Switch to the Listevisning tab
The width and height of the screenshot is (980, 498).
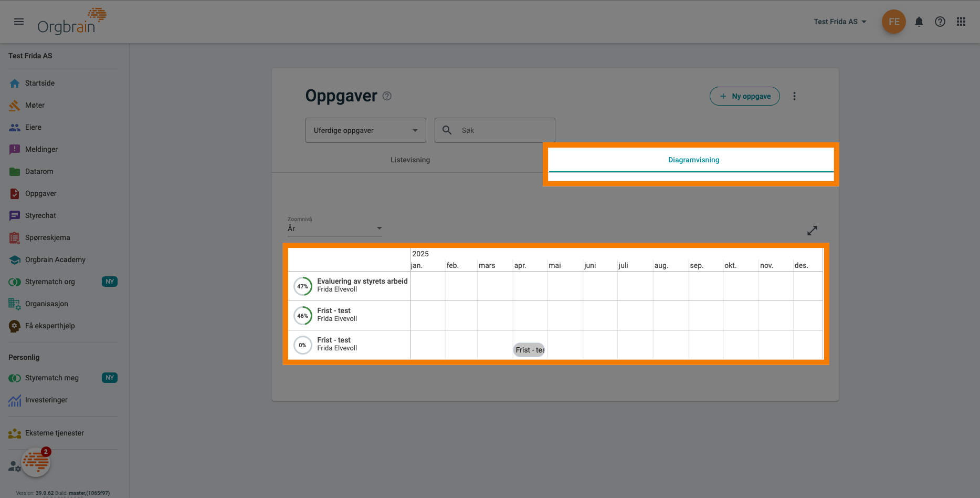click(410, 160)
